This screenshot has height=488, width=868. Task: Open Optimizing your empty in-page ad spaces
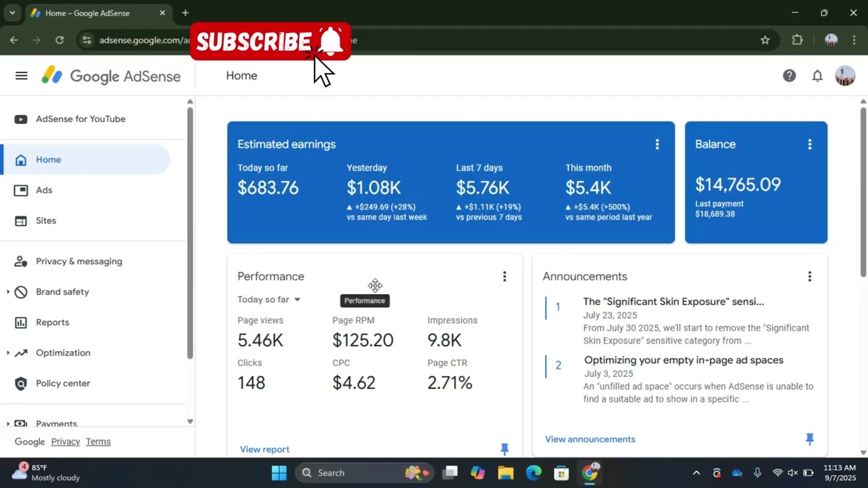[x=684, y=360]
